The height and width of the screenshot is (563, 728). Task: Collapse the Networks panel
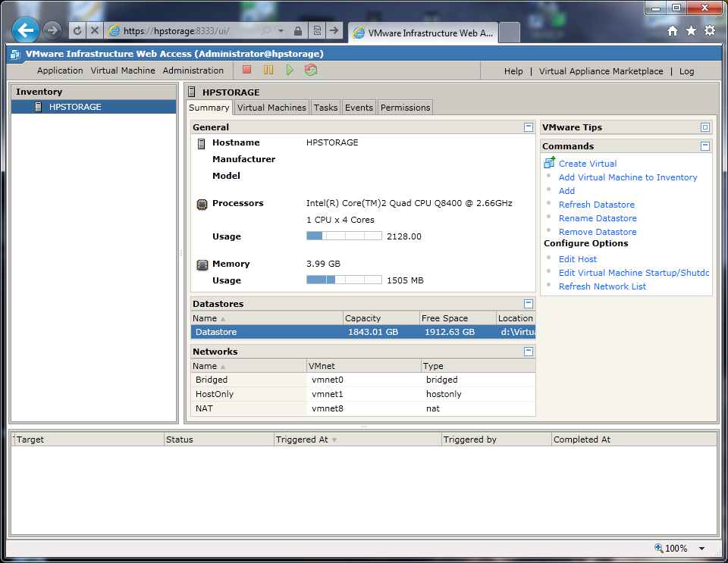[x=529, y=352]
